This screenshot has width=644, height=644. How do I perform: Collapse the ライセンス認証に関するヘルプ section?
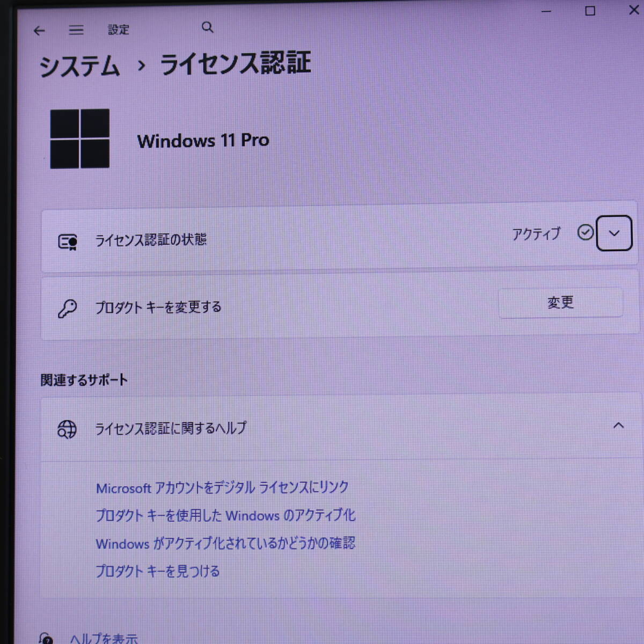point(618,426)
